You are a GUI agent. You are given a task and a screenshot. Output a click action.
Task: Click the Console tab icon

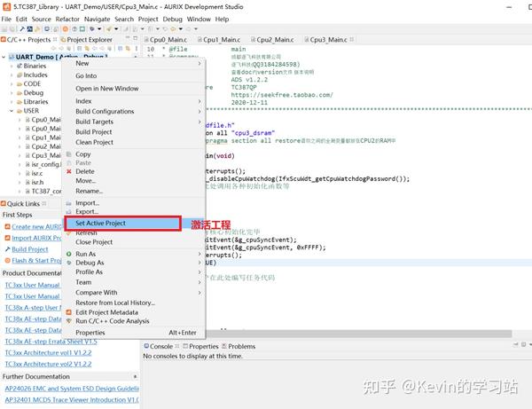point(146,346)
